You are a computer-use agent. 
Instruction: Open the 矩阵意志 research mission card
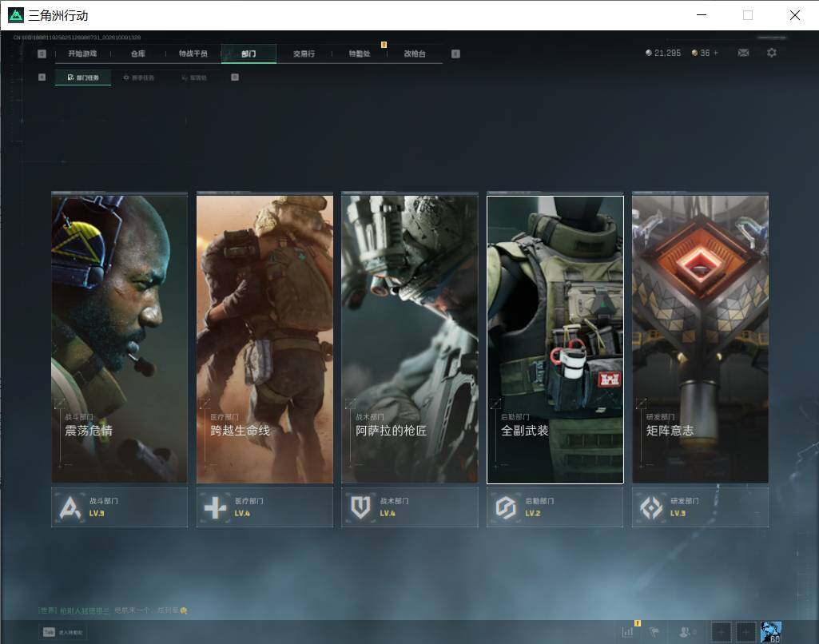[701, 339]
